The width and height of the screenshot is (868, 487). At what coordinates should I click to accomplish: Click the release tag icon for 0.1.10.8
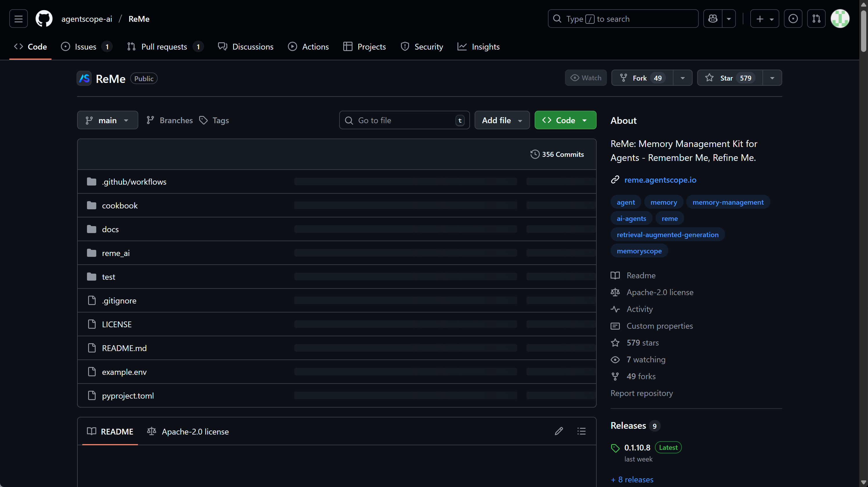(x=615, y=448)
